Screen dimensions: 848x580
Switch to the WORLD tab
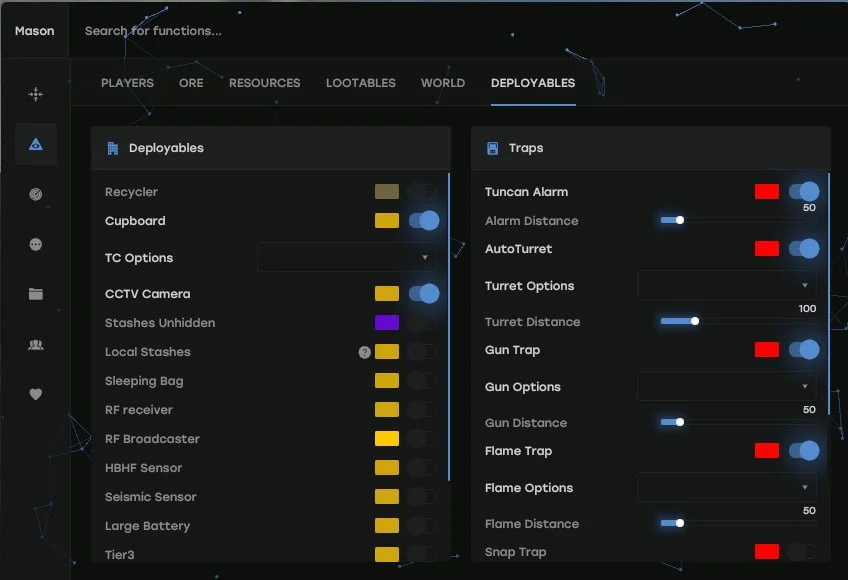tap(442, 83)
